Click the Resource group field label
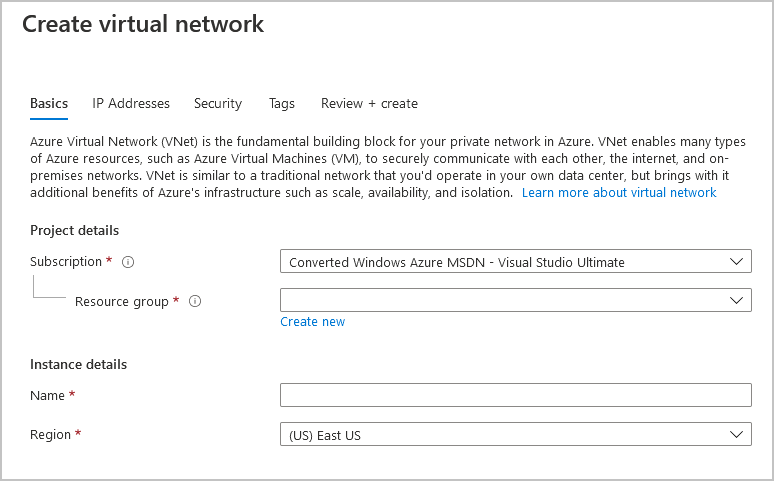Screen dimensions: 774x481 pos(121,301)
